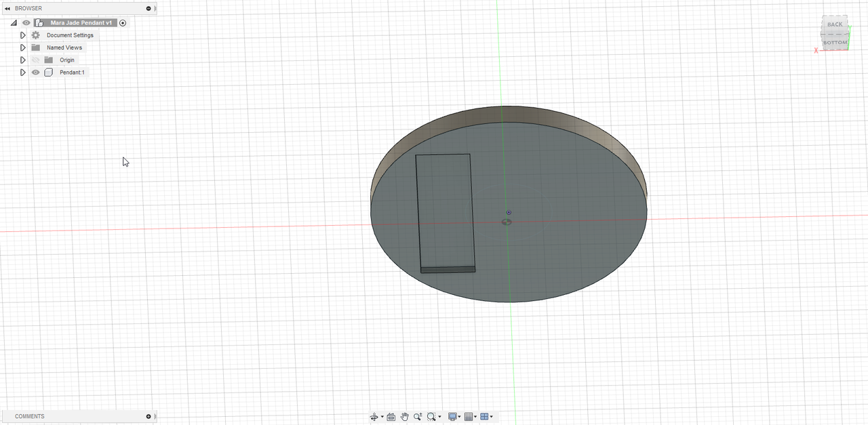Collapse the Browser panel with double arrows
Viewport: 868px width, 425px height.
click(7, 8)
